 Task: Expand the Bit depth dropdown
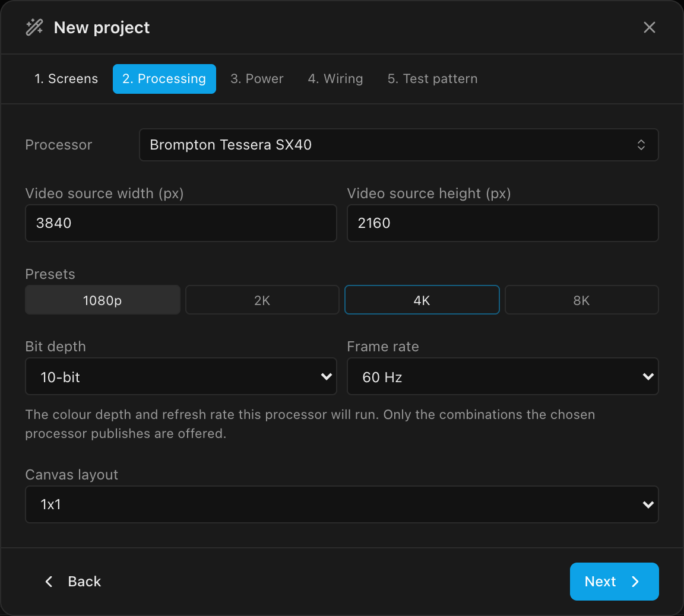click(x=181, y=377)
